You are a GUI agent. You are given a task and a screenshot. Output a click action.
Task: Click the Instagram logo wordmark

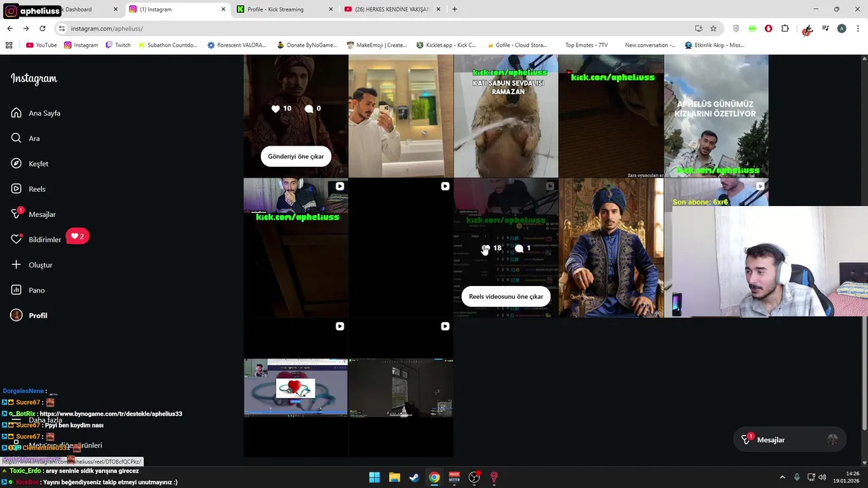(x=34, y=79)
